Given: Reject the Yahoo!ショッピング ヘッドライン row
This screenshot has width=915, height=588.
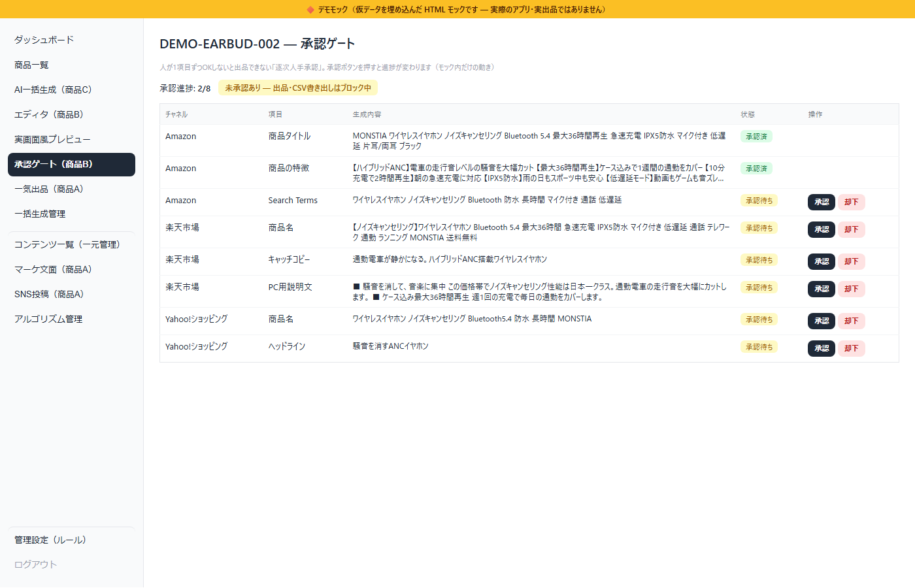Looking at the screenshot, I should (x=851, y=348).
